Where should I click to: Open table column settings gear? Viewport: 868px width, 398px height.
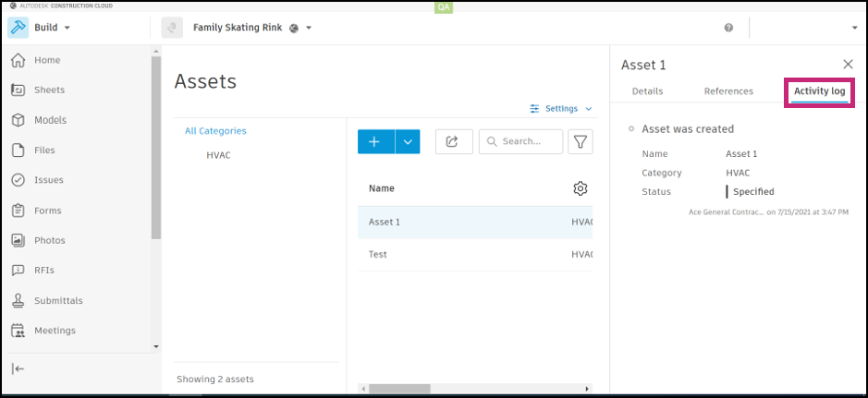click(581, 188)
